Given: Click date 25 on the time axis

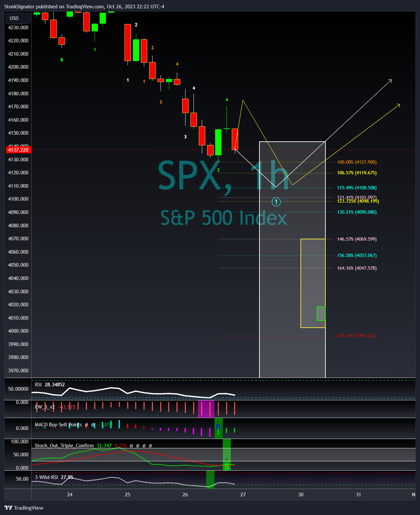Looking at the screenshot, I should click(x=128, y=495).
